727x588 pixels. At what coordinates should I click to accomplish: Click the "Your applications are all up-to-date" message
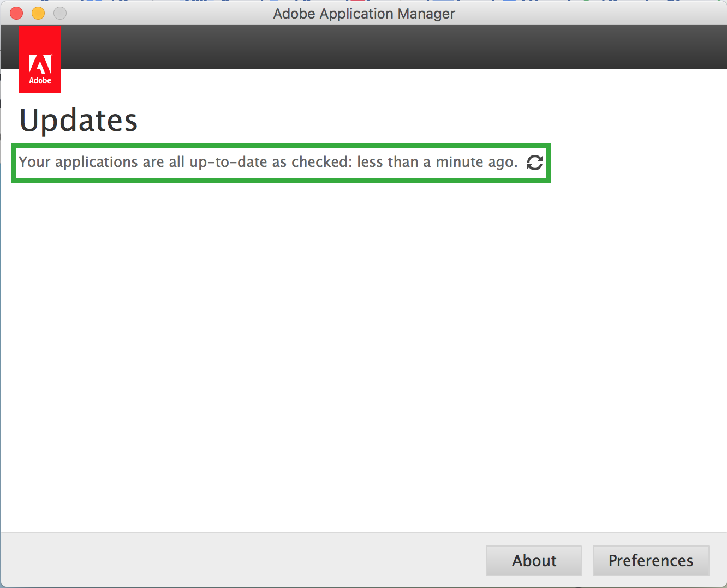tap(268, 162)
